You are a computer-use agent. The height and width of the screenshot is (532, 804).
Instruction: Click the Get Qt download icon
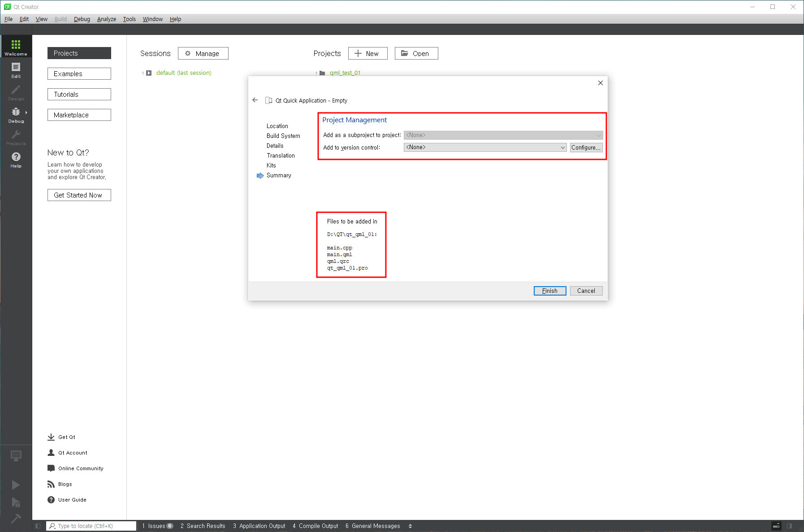(51, 437)
